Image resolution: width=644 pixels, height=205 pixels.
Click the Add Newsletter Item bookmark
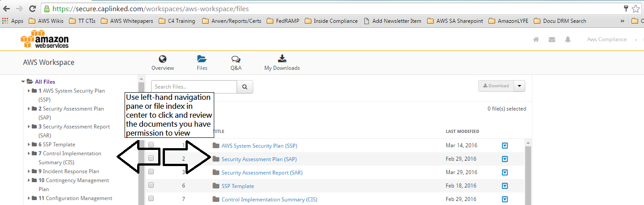tap(393, 21)
